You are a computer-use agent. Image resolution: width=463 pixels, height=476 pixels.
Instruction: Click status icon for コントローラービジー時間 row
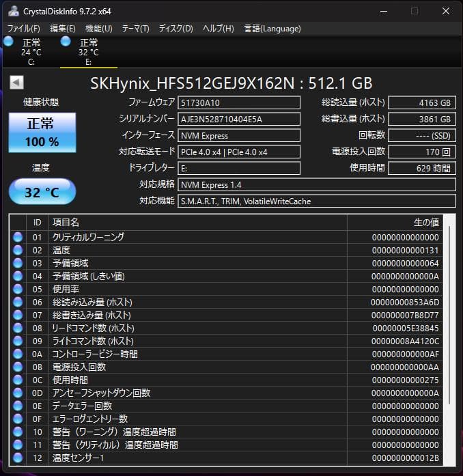tap(18, 354)
